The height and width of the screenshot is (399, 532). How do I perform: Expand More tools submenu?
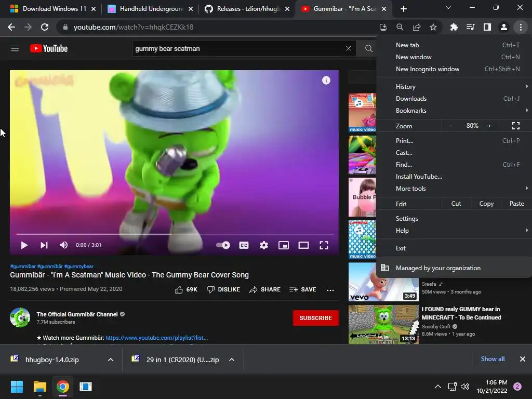pos(454,188)
